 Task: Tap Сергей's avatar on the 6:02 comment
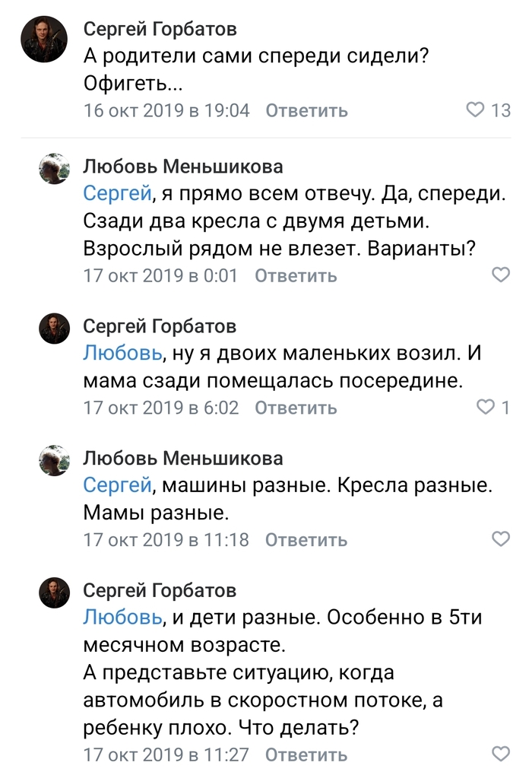pos(54,329)
